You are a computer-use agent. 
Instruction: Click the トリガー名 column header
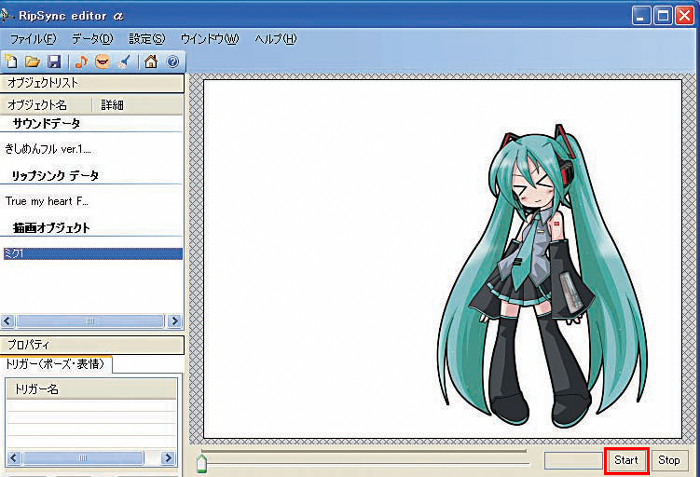[91, 389]
